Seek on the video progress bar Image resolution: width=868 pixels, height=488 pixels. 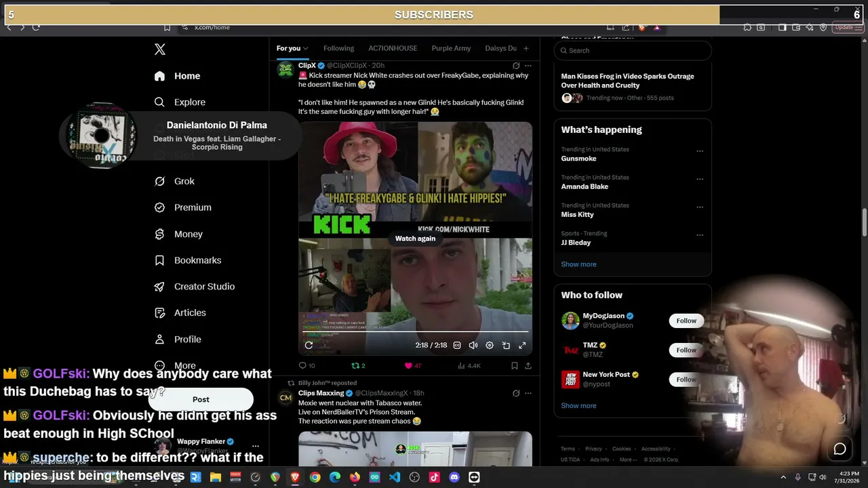[x=415, y=332]
